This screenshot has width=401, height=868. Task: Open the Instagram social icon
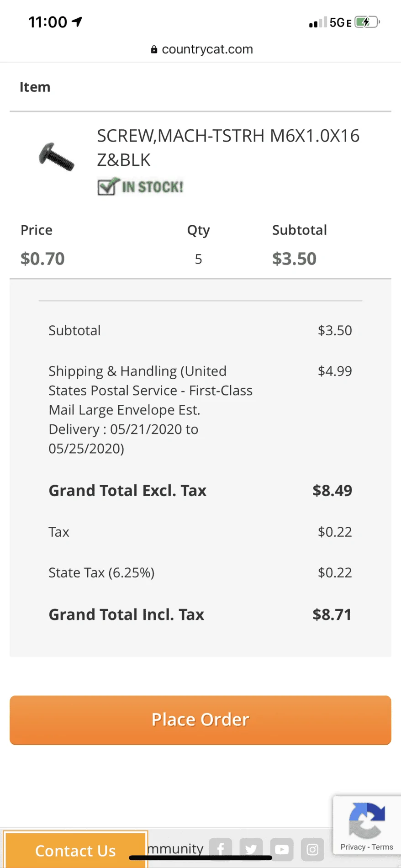click(x=312, y=849)
